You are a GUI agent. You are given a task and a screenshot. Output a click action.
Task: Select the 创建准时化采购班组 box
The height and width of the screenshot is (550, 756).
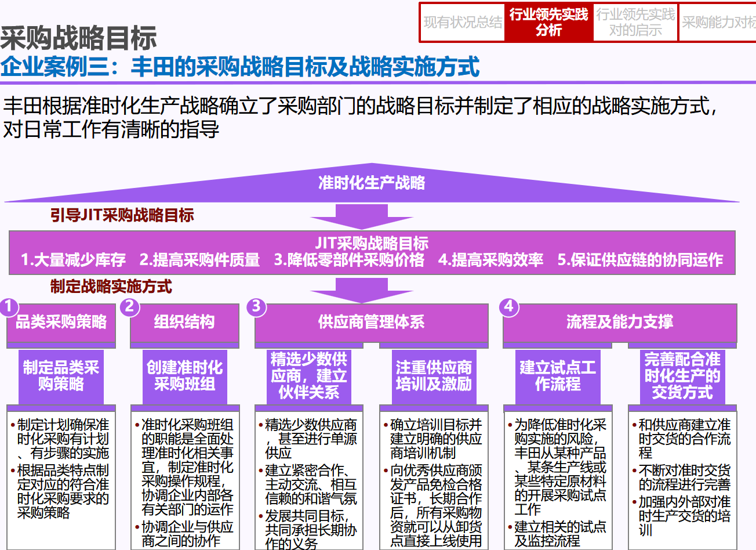[184, 376]
